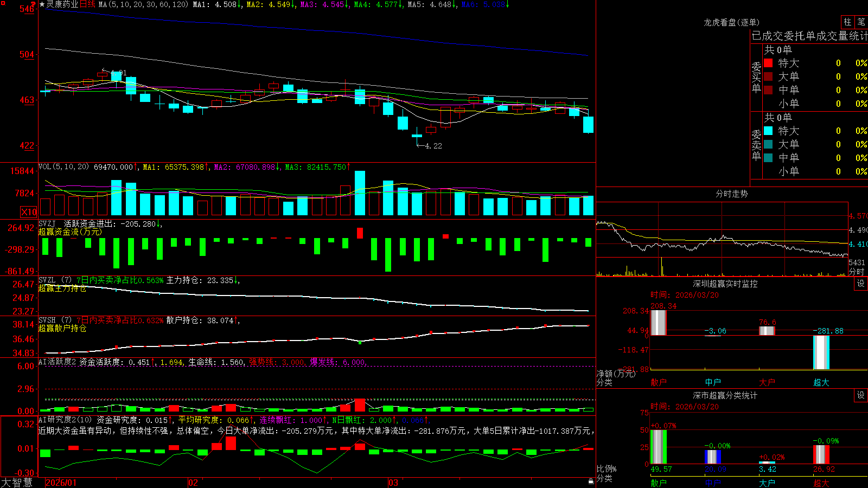Switch order view to 笔 mode
The height and width of the screenshot is (488, 868).
861,22
